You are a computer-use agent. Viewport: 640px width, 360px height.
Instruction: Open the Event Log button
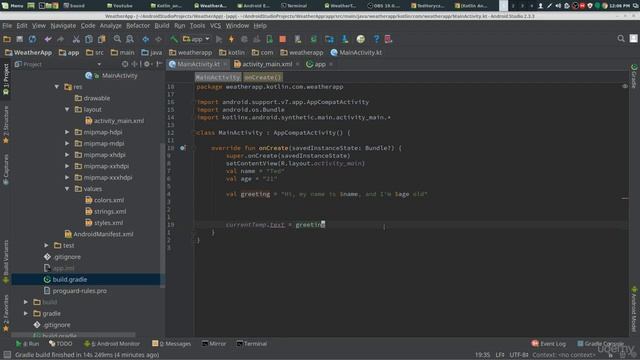(549, 344)
